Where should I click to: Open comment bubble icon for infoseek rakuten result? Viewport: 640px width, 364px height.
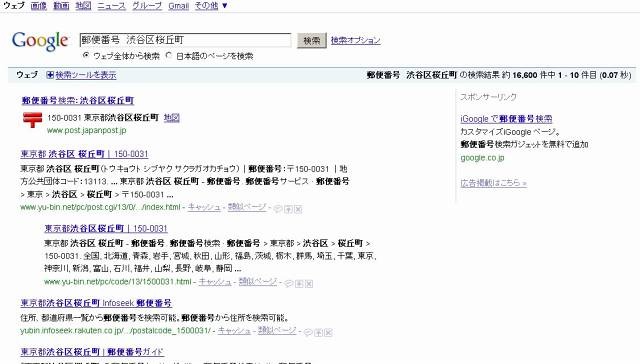pos(309,332)
